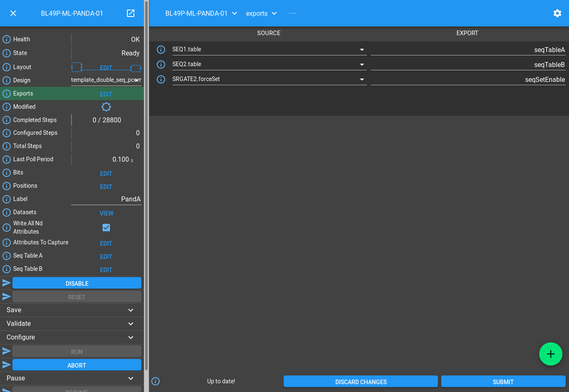Click info icon beside SRGATE2.forceSet row
The height and width of the screenshot is (392, 569).
click(161, 79)
